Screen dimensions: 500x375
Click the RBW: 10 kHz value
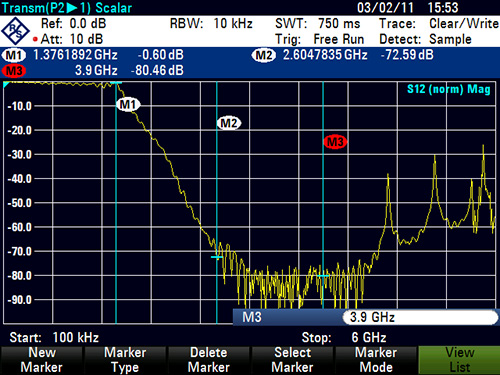[x=211, y=24]
